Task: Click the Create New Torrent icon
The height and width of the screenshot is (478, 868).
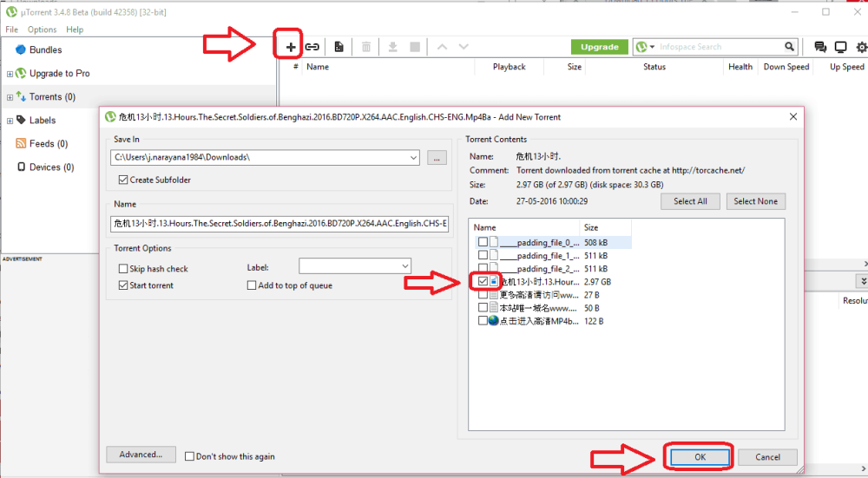Action: pyautogui.click(x=339, y=47)
